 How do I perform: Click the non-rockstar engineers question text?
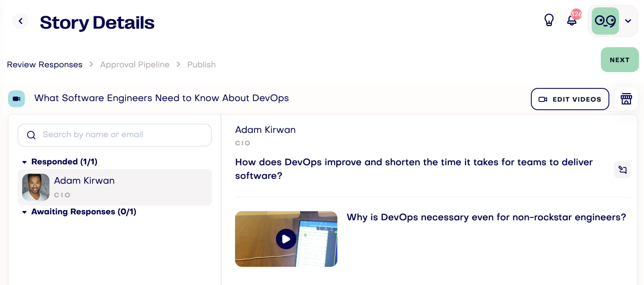(x=486, y=217)
